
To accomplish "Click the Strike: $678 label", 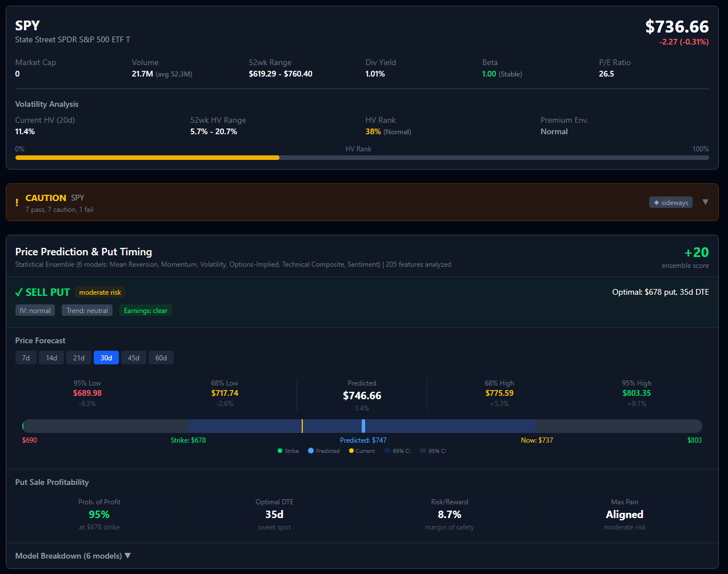I will tap(188, 440).
